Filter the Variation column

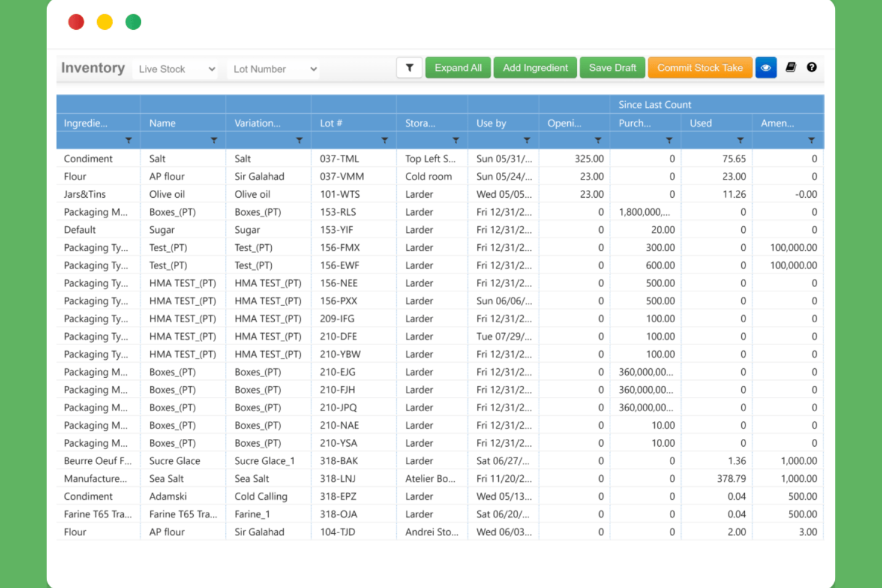[299, 141]
